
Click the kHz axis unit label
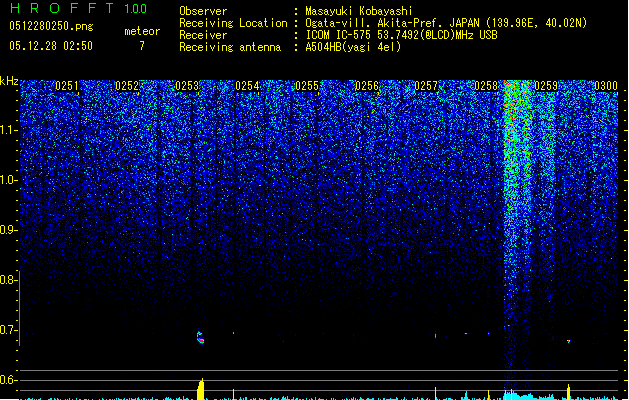point(9,81)
